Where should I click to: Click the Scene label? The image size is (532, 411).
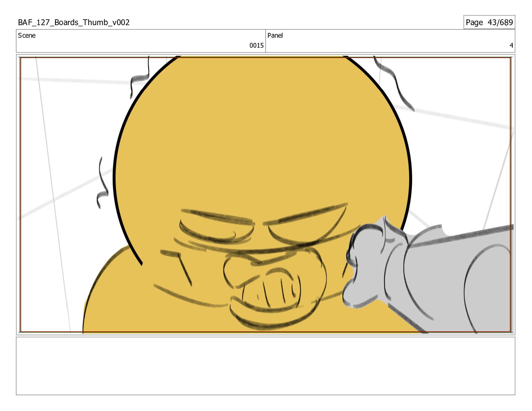point(27,35)
